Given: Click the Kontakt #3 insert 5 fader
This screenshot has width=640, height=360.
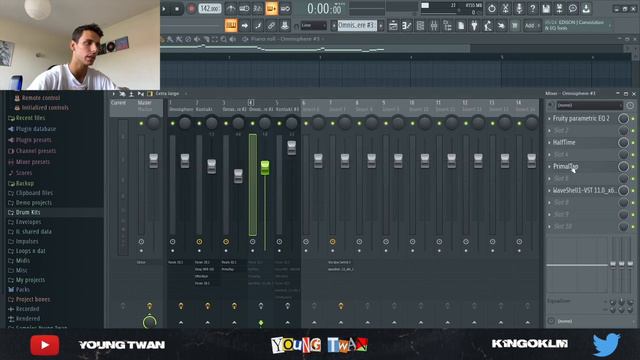Looking at the screenshot, I should 291,148.
